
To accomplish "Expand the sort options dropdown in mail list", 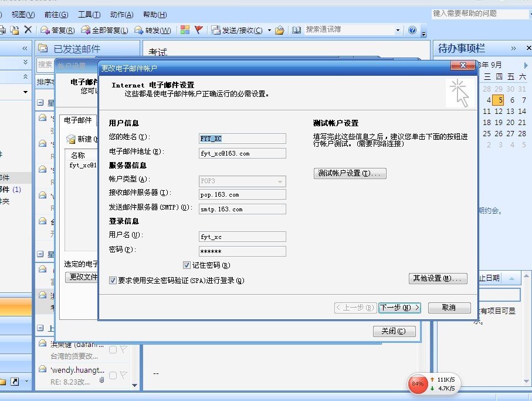I will pos(25,92).
